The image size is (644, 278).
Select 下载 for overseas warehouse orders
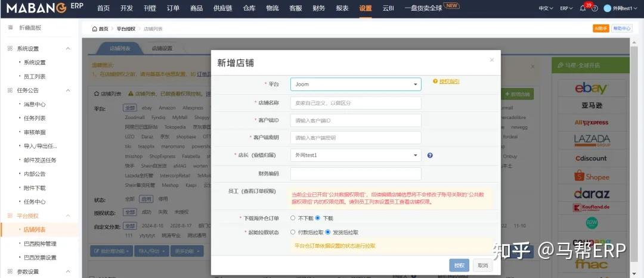(317, 218)
